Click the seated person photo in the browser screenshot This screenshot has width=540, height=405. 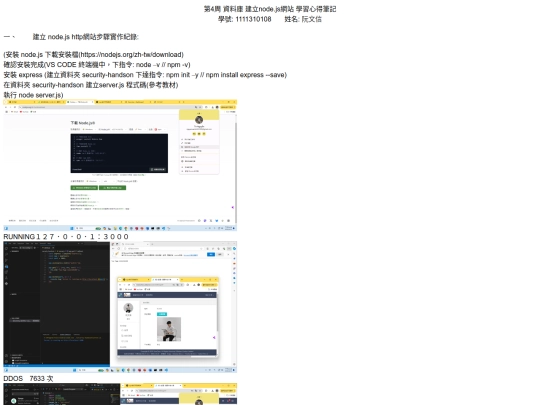tap(169, 329)
